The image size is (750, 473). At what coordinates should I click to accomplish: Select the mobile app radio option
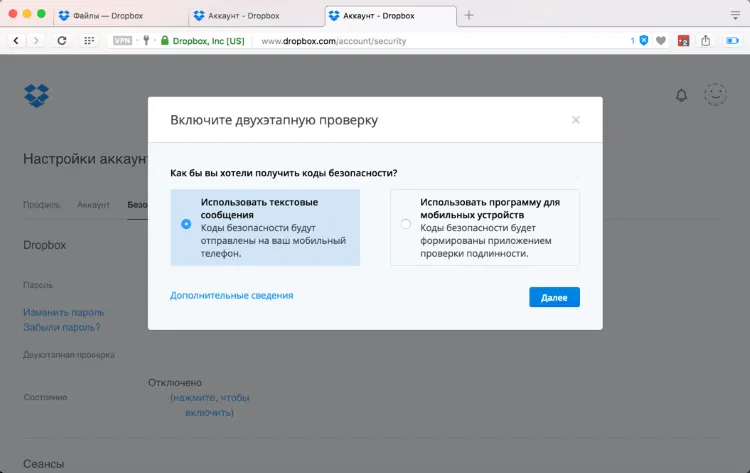406,224
